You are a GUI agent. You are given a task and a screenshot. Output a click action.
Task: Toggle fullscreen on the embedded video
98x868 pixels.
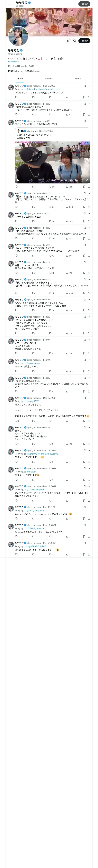(x=87, y=180)
